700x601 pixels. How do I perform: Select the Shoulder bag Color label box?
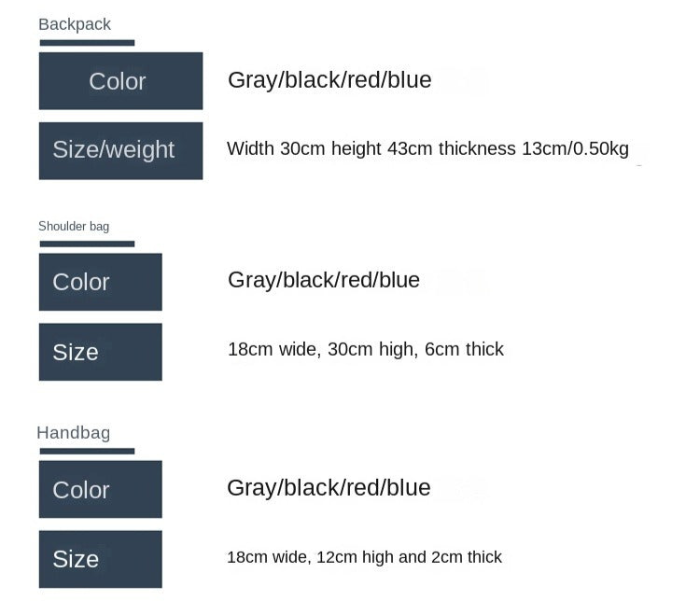click(100, 282)
